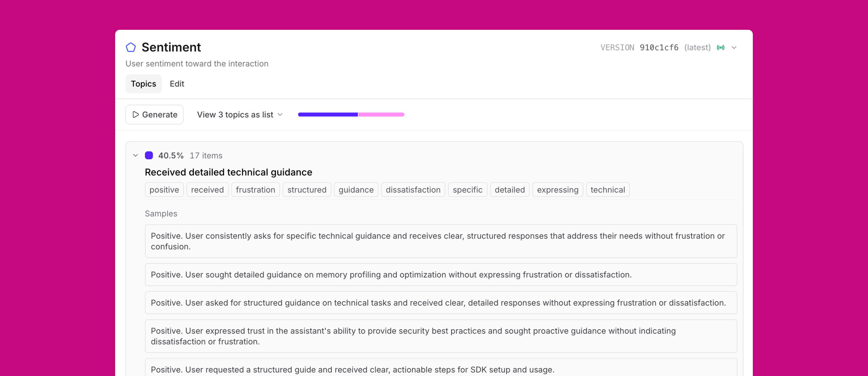Click version hash 910c1cf6
868x376 pixels.
point(659,47)
